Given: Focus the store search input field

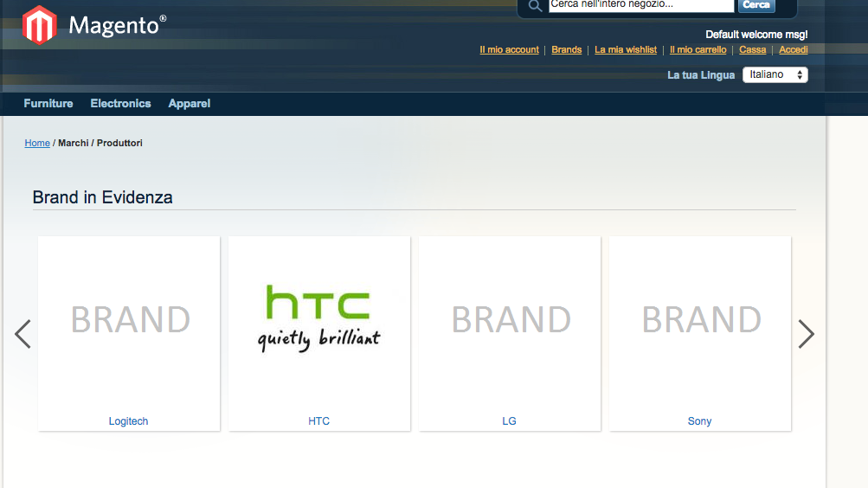Looking at the screenshot, I should (641, 5).
